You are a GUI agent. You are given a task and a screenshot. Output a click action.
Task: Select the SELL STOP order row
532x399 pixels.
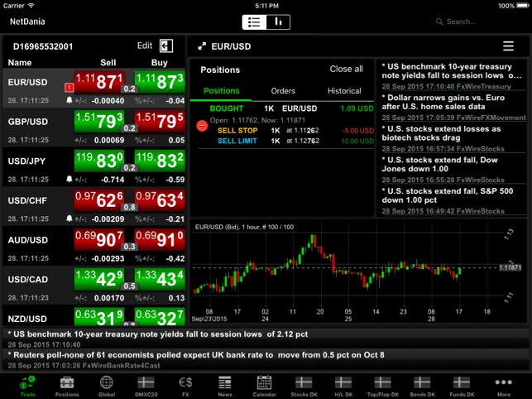pos(295,131)
